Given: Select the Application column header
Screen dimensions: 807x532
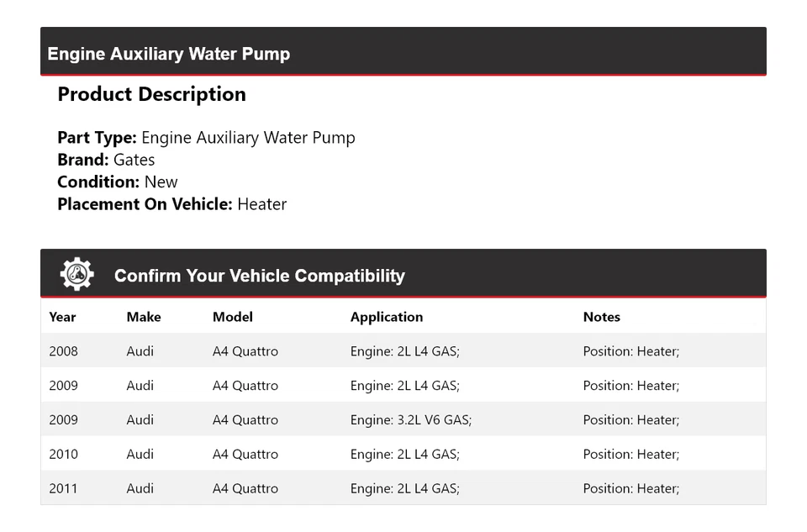Looking at the screenshot, I should click(387, 317).
